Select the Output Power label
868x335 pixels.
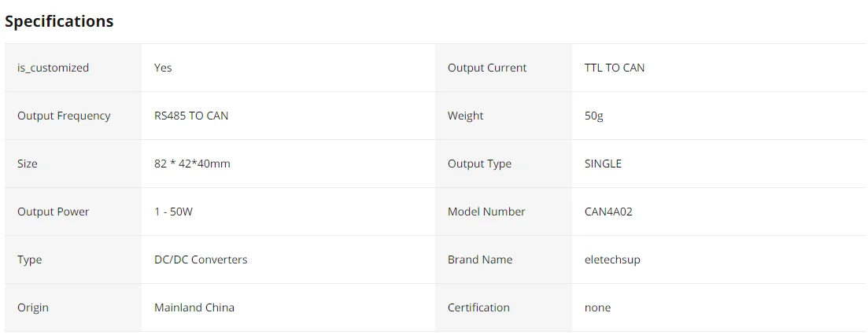tap(53, 212)
